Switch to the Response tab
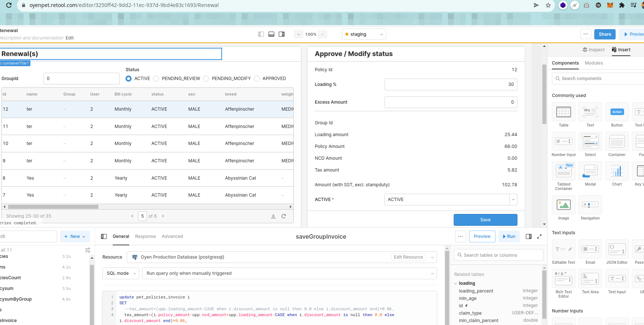 point(145,236)
